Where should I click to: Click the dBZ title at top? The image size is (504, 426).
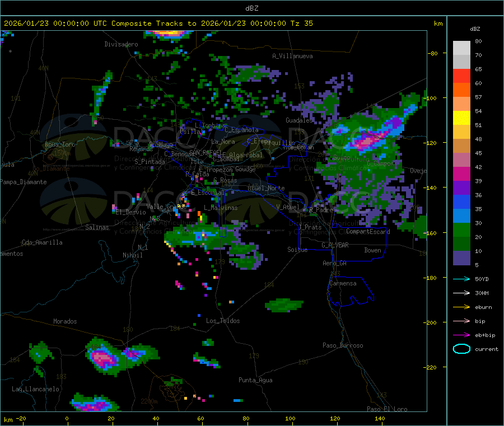[251, 8]
